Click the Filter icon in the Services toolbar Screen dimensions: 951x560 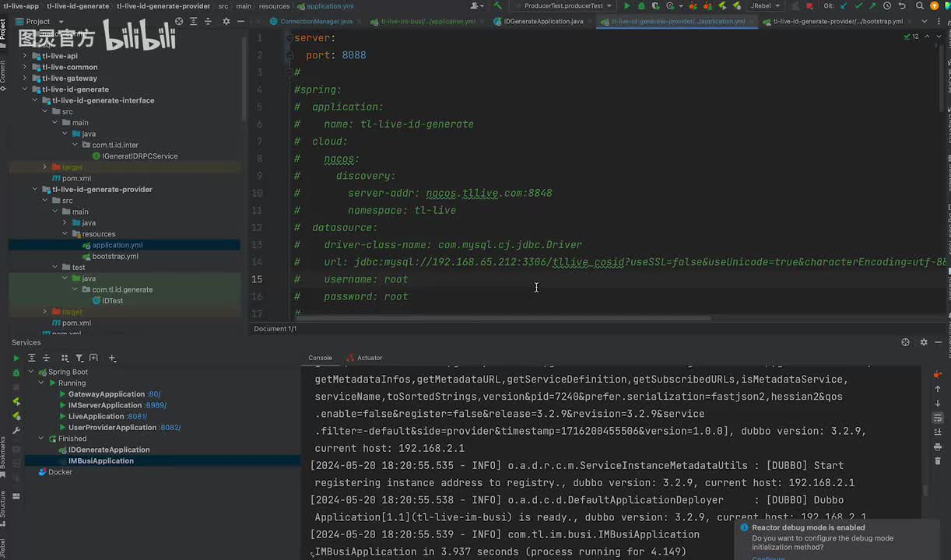[79, 358]
